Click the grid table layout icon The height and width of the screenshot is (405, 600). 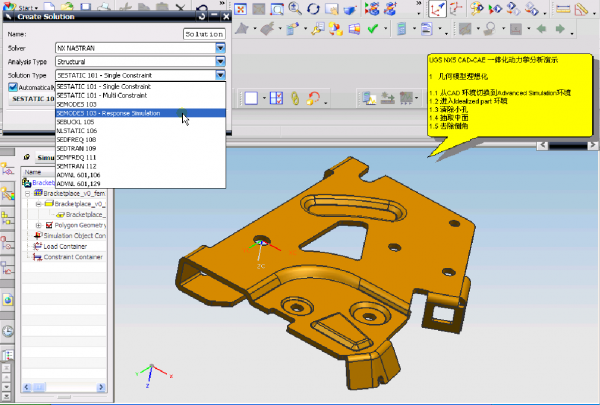click(276, 98)
